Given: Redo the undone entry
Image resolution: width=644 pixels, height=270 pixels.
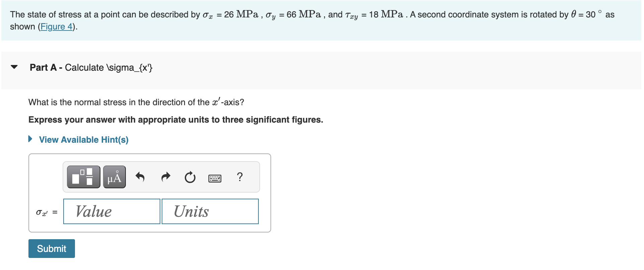Looking at the screenshot, I should (x=165, y=177).
